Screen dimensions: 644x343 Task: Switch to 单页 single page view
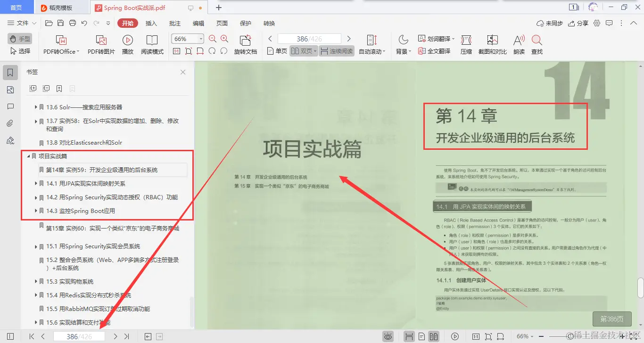point(276,51)
